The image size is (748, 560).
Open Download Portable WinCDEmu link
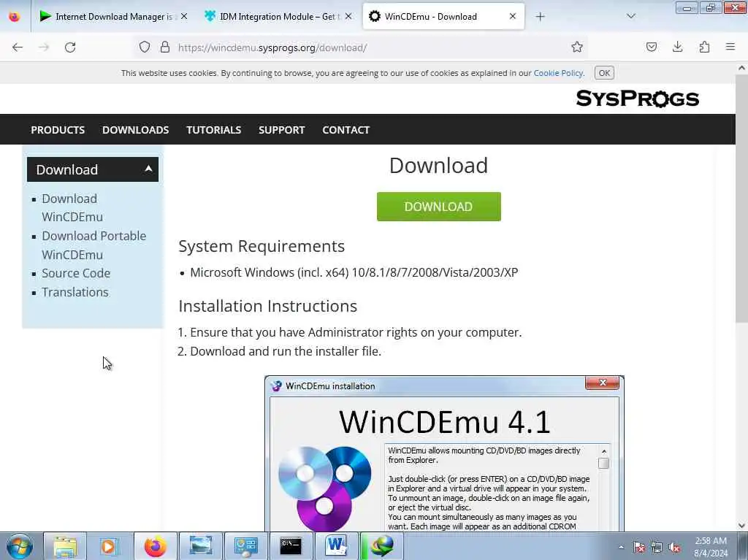[93, 245]
